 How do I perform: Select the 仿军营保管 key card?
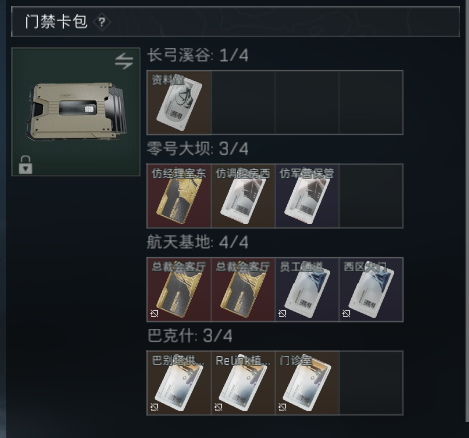307,196
